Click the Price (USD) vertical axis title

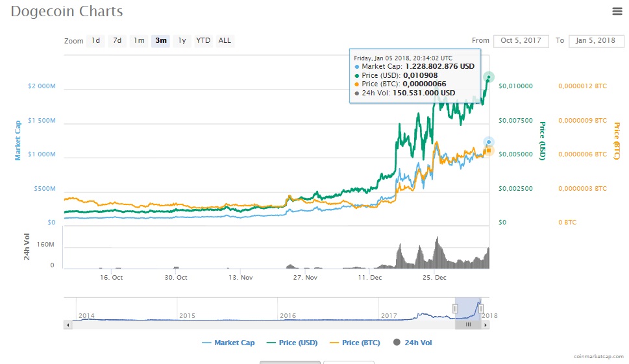[543, 141]
